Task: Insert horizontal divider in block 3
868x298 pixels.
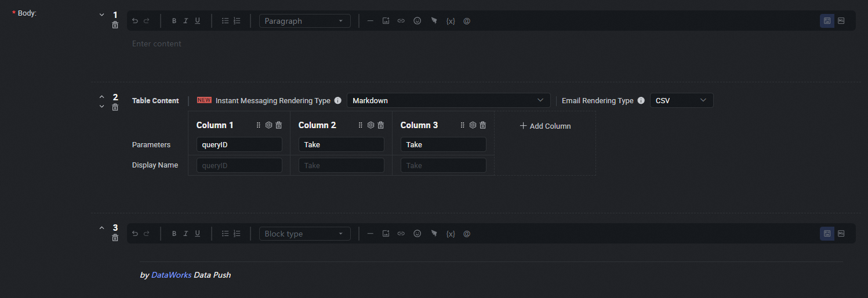Action: pyautogui.click(x=371, y=234)
